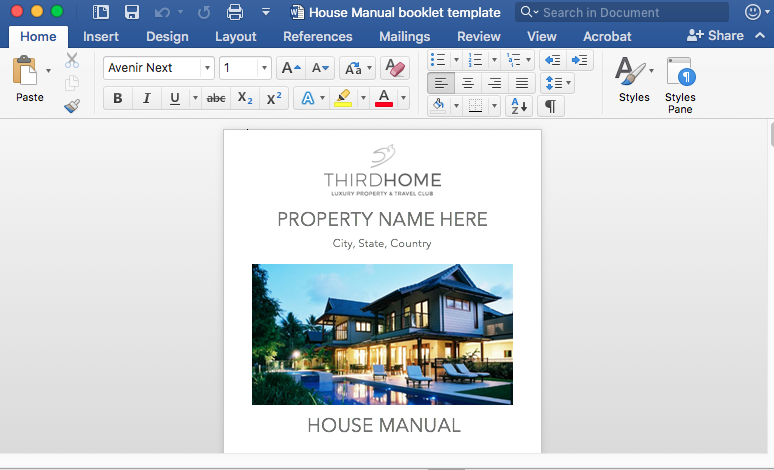Apply yellow text highlight color
Viewport: 774px width, 470px height.
343,98
